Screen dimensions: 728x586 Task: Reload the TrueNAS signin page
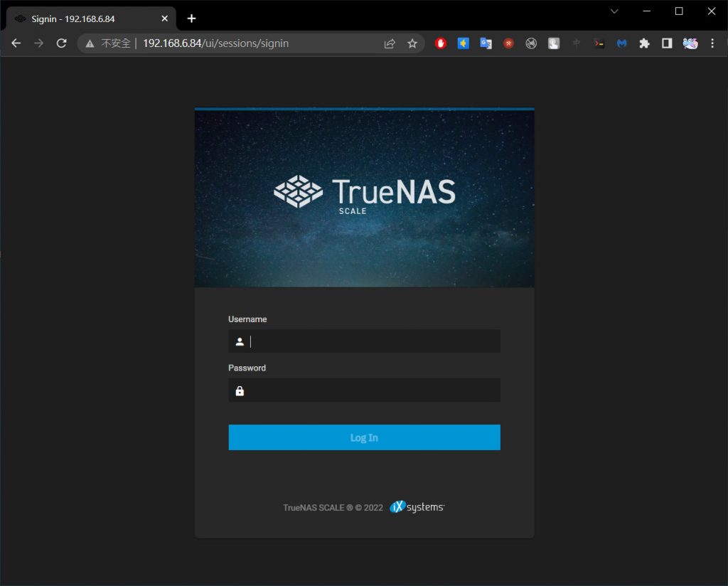[62, 43]
